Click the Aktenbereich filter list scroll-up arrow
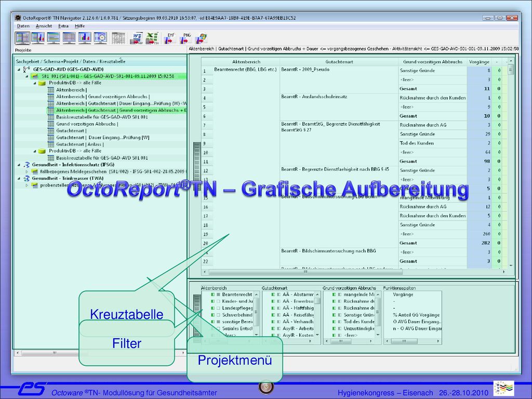The height and width of the screenshot is (399, 532). (257, 294)
